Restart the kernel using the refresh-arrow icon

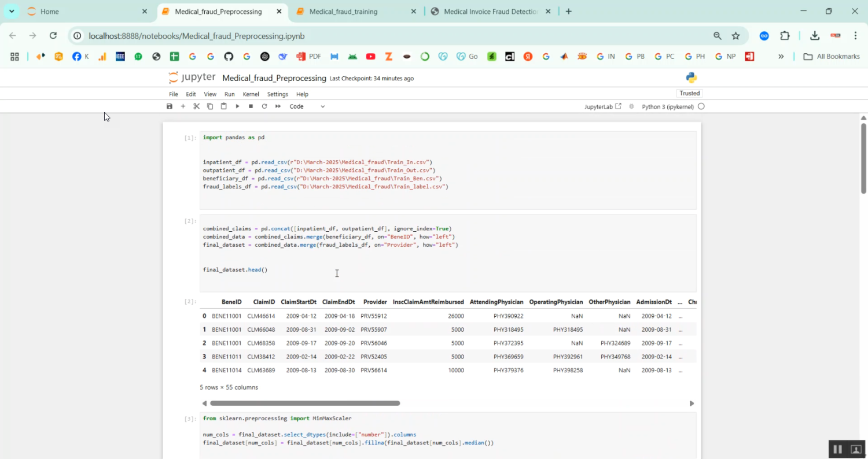click(264, 106)
